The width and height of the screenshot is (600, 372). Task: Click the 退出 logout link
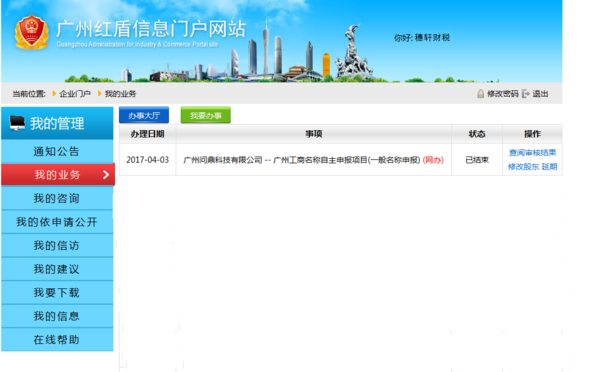coord(540,94)
